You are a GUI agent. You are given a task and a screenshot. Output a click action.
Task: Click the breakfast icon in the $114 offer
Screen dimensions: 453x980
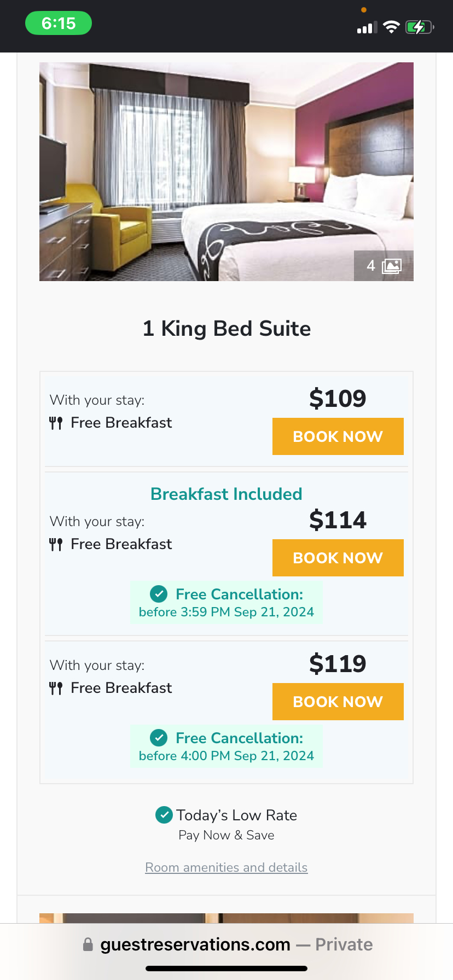tap(55, 544)
